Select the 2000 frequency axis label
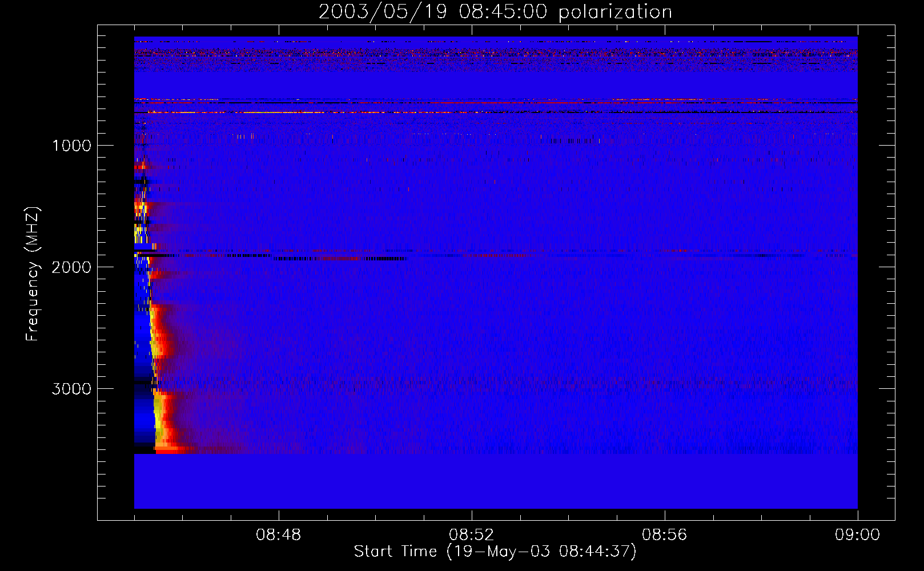Image resolution: width=924 pixels, height=571 pixels. click(x=71, y=267)
